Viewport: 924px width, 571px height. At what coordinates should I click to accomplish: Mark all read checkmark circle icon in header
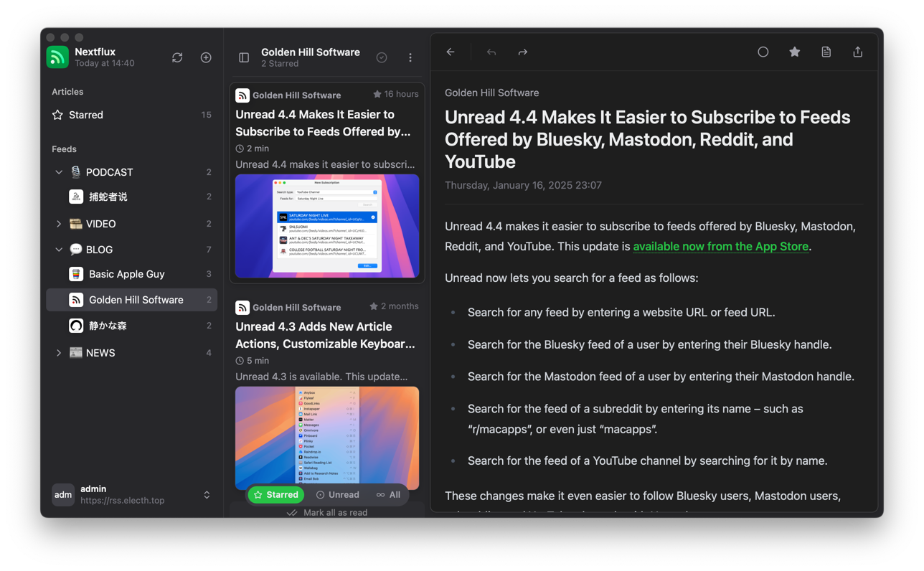point(382,57)
